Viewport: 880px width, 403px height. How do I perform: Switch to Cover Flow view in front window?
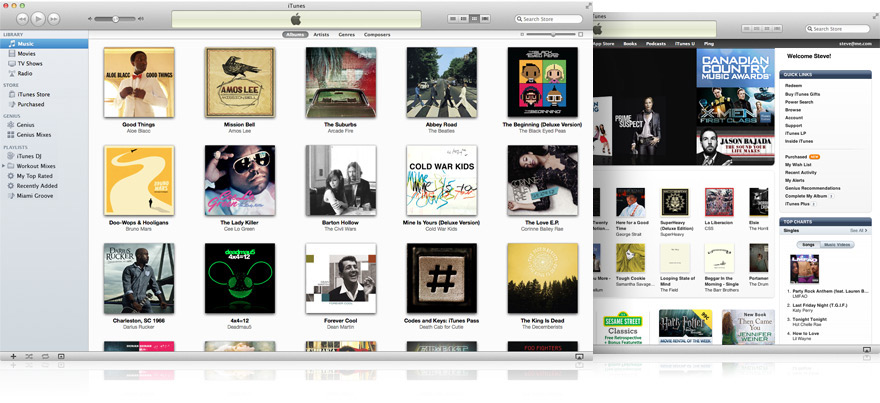click(x=485, y=19)
